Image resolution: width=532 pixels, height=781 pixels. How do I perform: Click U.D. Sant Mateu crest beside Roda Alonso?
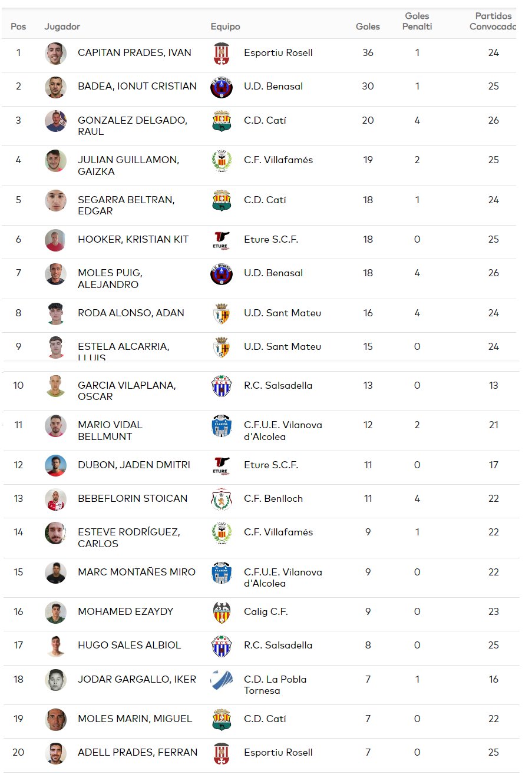(x=222, y=313)
